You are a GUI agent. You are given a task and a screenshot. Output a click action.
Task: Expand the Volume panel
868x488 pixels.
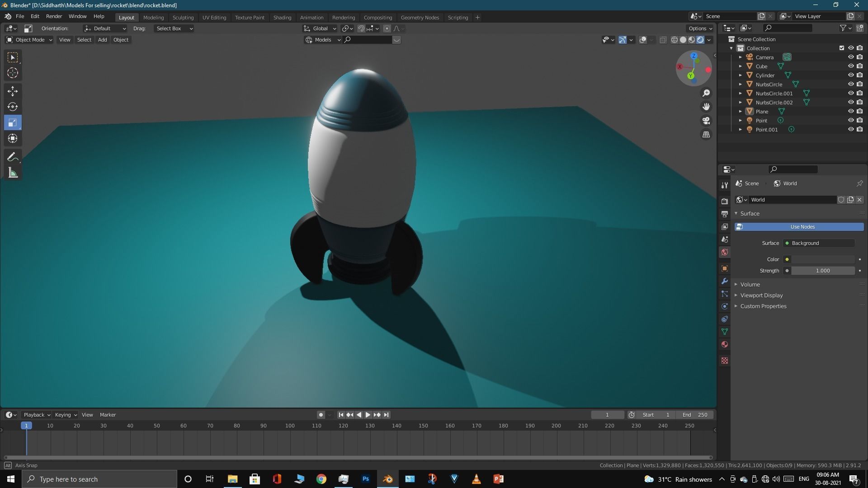[x=750, y=284]
